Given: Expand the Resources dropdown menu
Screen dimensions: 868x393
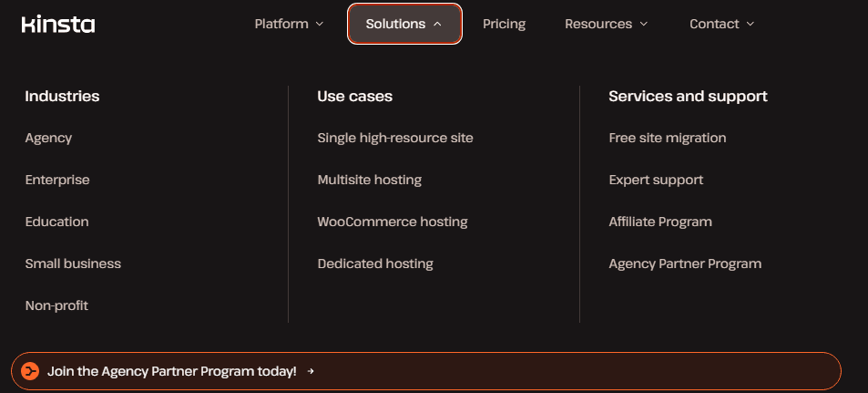Looking at the screenshot, I should pyautogui.click(x=607, y=24).
